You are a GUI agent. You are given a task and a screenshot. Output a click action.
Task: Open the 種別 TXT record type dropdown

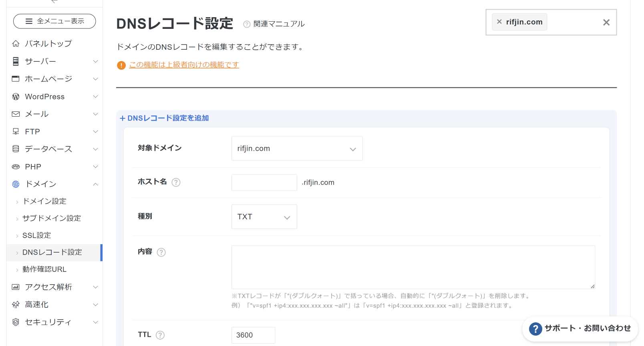coord(264,217)
